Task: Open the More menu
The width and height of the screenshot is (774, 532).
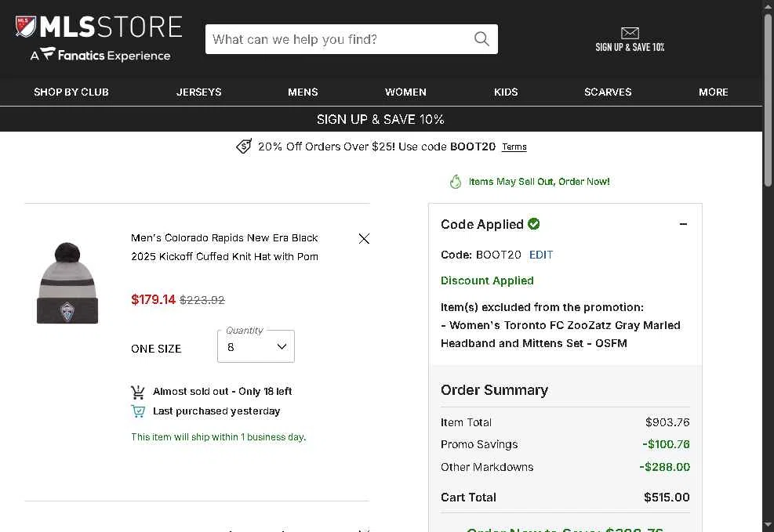Action: pyautogui.click(x=714, y=92)
